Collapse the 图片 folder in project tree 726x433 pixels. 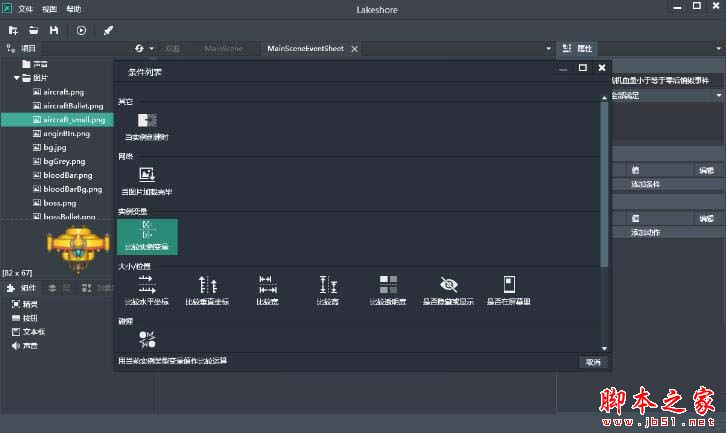pos(17,78)
